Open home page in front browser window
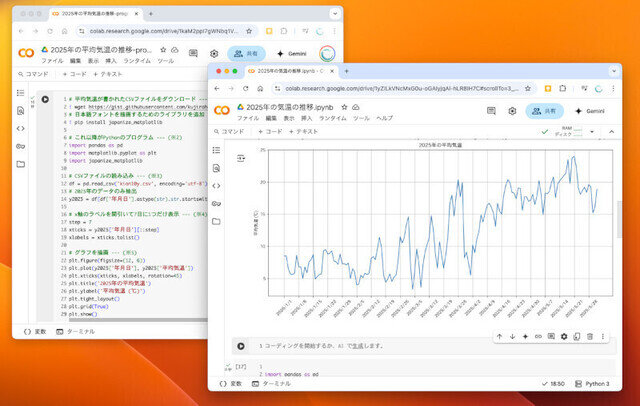This screenshot has height=406, width=640. pos(260,89)
